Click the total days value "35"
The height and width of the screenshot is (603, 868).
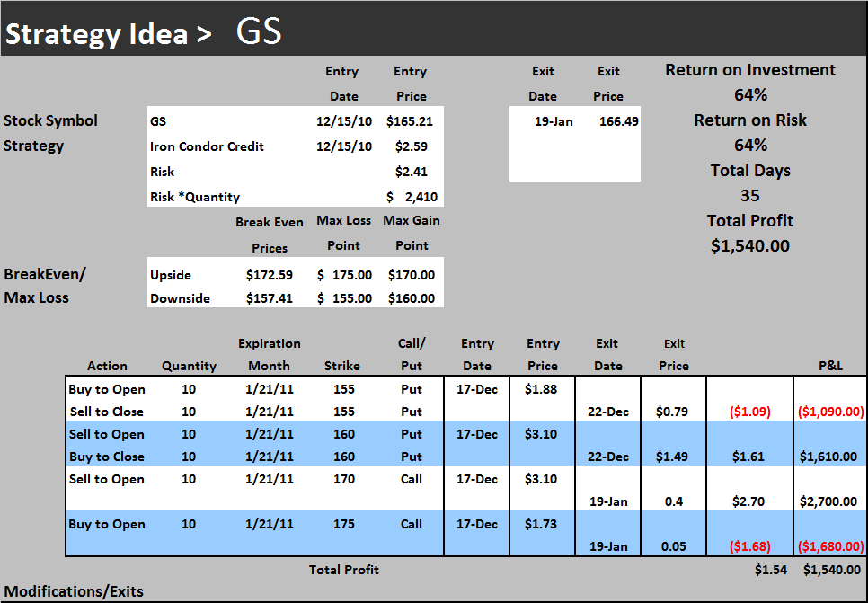[x=750, y=196]
